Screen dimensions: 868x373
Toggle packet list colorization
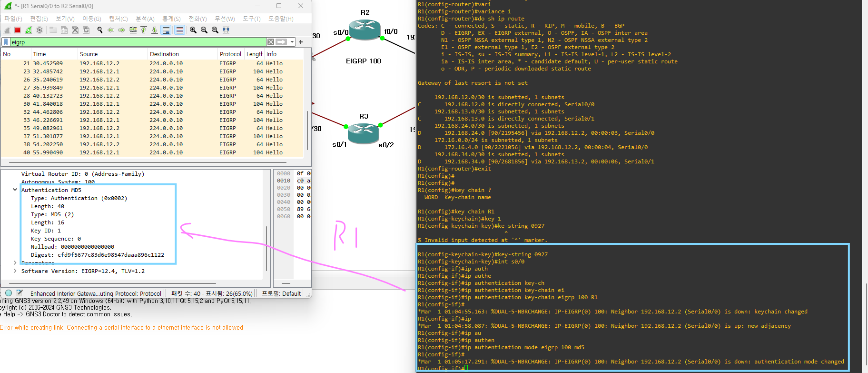pyautogui.click(x=179, y=30)
